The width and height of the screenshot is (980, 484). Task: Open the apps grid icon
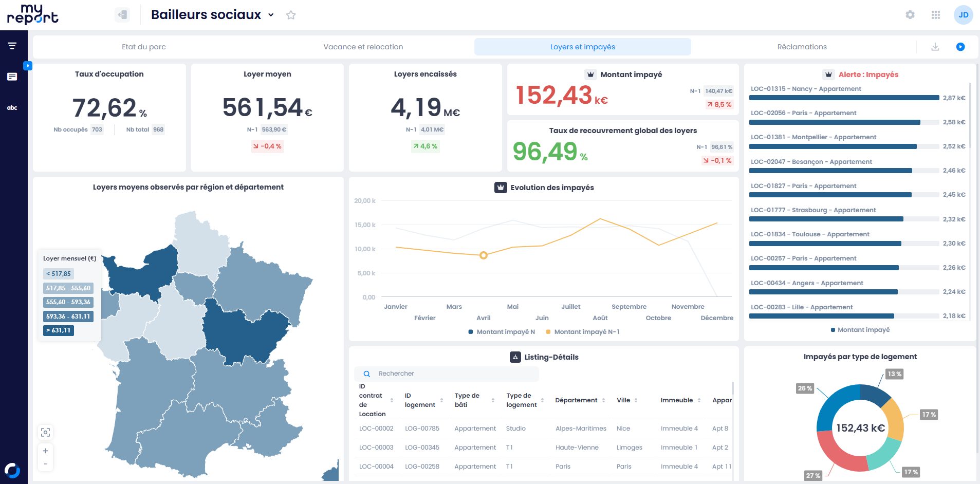click(x=936, y=15)
